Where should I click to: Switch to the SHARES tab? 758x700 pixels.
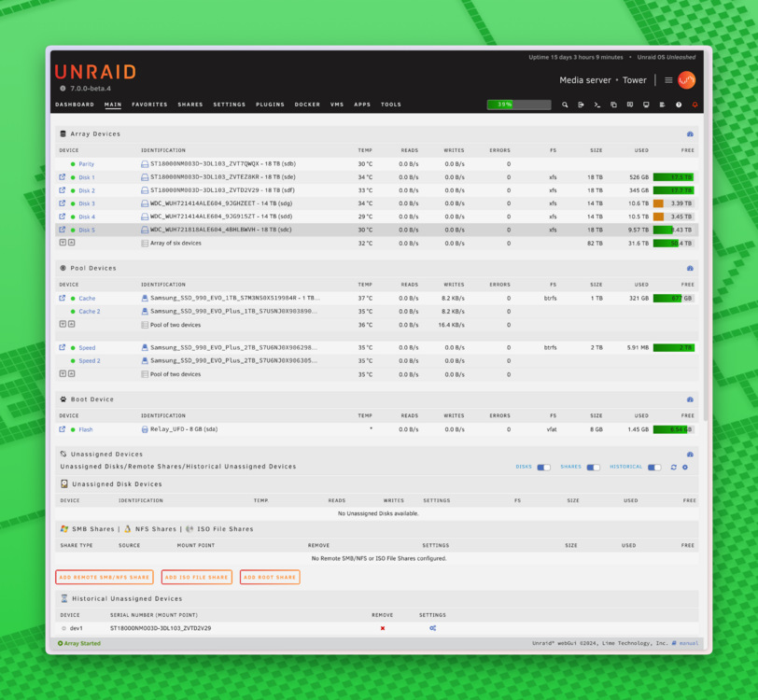coord(190,105)
